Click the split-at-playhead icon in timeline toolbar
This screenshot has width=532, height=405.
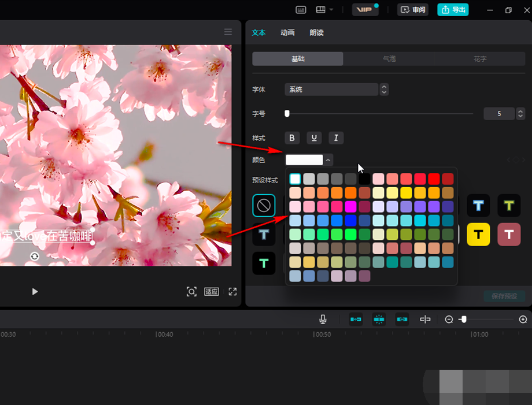(425, 319)
